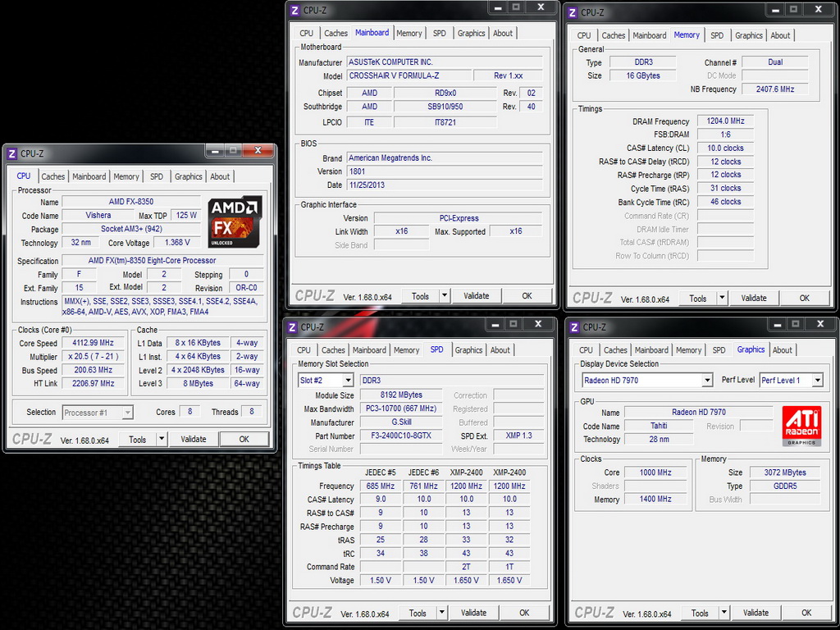Click the Manufacturer G.Skill value
The height and width of the screenshot is (630, 840).
(401, 422)
